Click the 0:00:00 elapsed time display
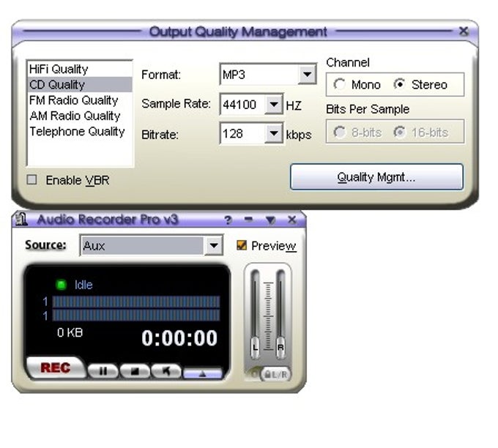The width and height of the screenshot is (498, 448). point(179,337)
